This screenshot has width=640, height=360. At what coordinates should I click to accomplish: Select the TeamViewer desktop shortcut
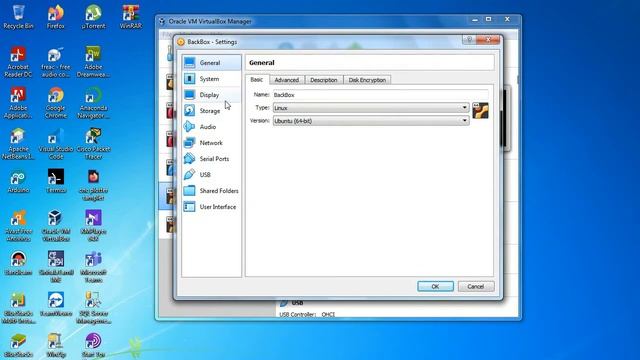click(56, 304)
